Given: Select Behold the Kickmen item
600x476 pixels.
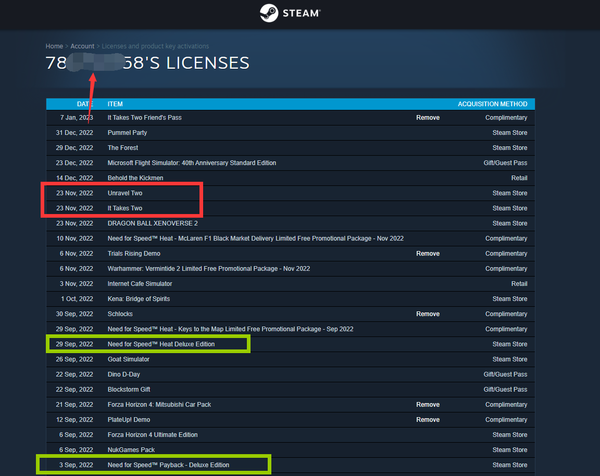Looking at the screenshot, I should (x=135, y=178).
